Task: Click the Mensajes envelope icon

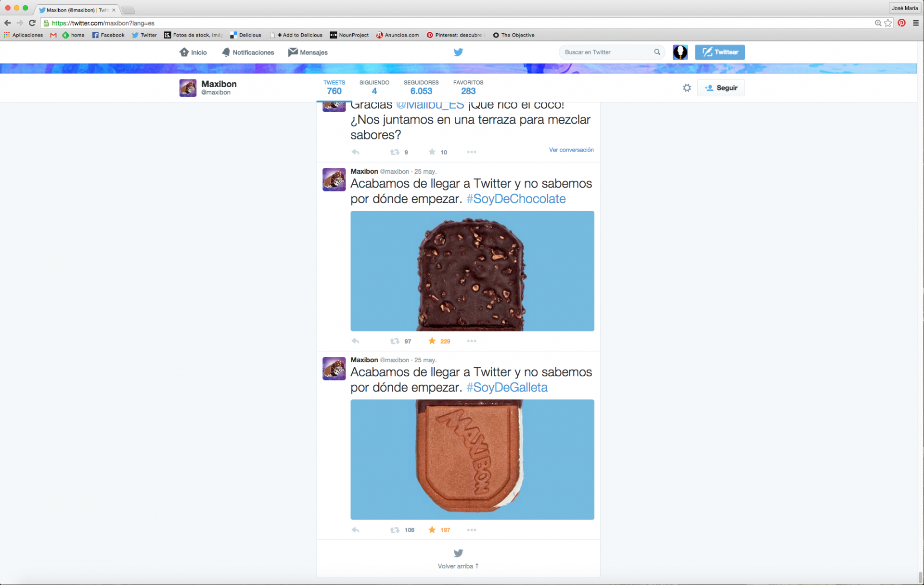Action: point(293,52)
